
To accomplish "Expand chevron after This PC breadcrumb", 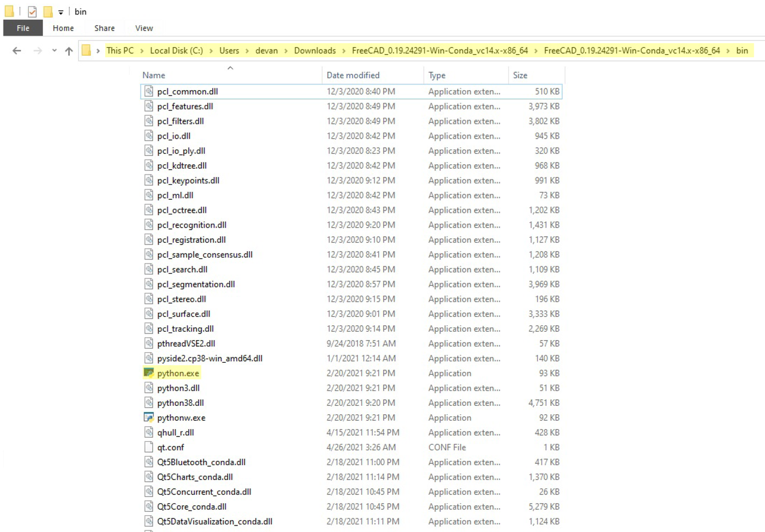I will click(x=142, y=51).
